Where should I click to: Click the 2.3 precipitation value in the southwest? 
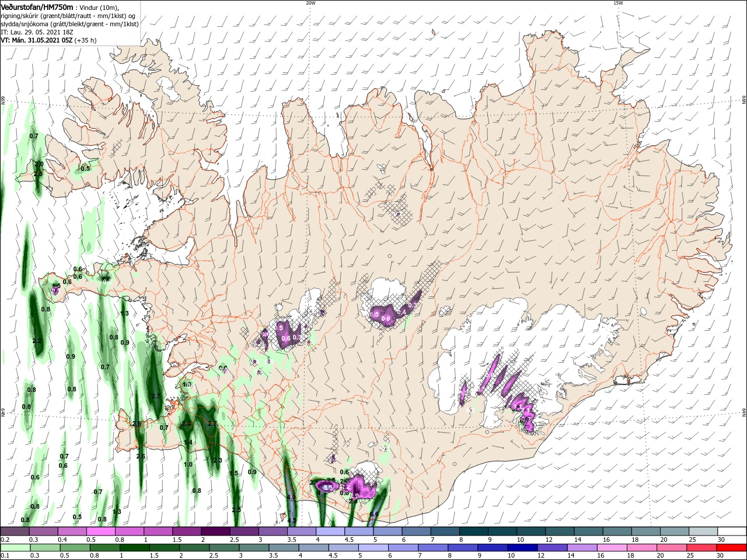pyautogui.click(x=218, y=460)
